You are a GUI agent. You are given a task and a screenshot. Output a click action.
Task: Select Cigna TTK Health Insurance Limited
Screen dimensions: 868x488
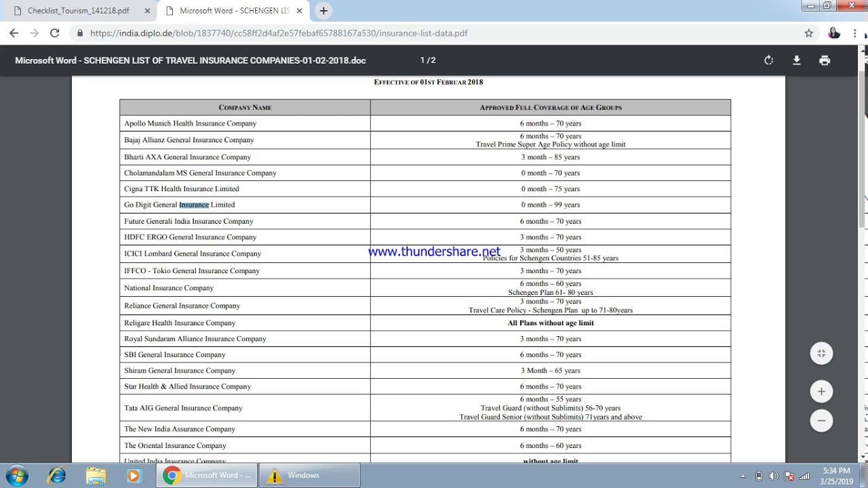point(181,189)
